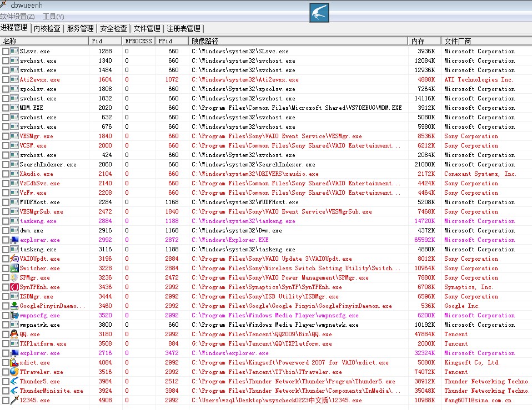The width and height of the screenshot is (532, 410).
Task: Click the SynTPEnh.exe touchpad icon
Action: pos(14,287)
